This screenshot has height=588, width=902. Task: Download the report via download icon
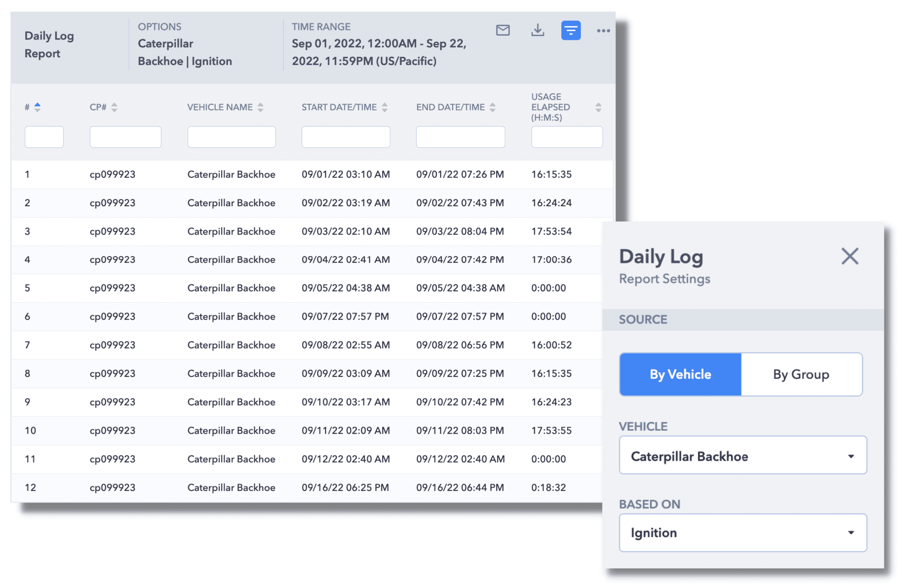(x=538, y=30)
